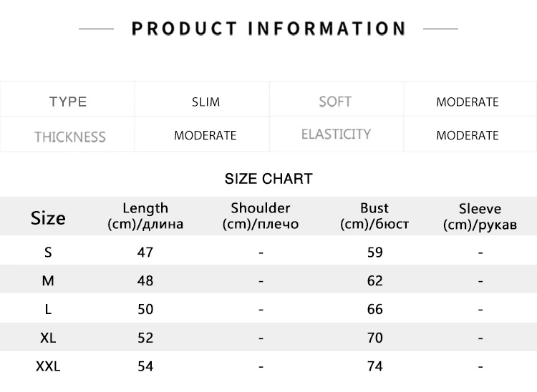This screenshot has width=537, height=392.
Task: Select the ELASTICITY label cell
Action: pyautogui.click(x=336, y=134)
